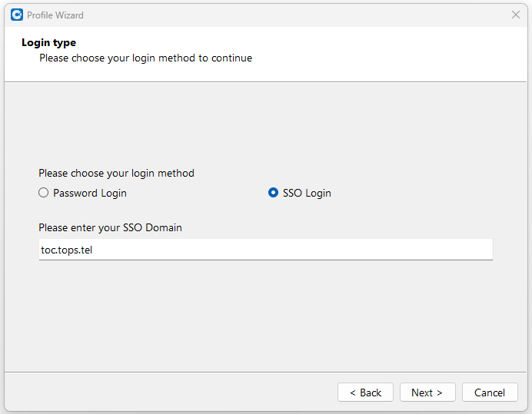Select the Password Login radio button
532x414 pixels.
click(44, 193)
